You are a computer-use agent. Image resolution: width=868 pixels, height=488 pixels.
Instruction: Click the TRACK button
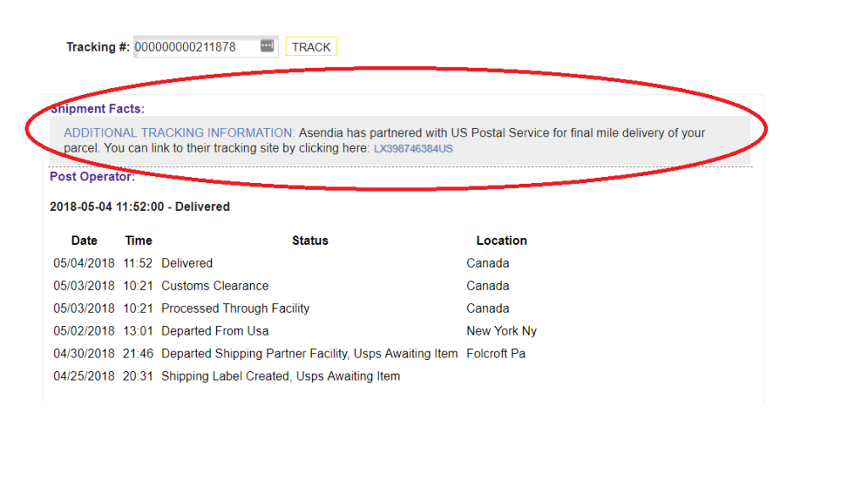(x=311, y=47)
